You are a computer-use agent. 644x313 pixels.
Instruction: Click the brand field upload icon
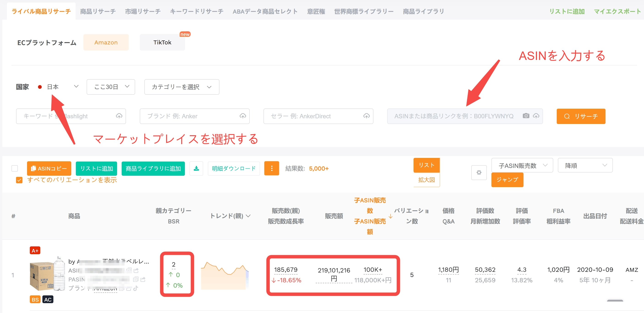click(x=243, y=116)
